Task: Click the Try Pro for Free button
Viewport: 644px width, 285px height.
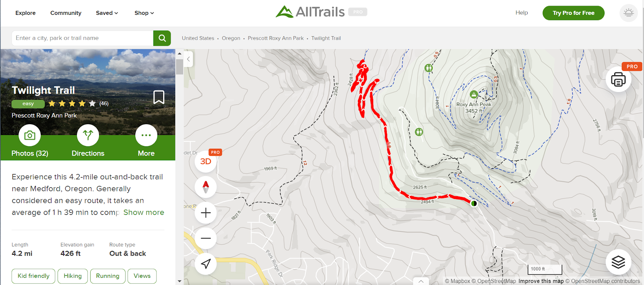Action: 573,13
